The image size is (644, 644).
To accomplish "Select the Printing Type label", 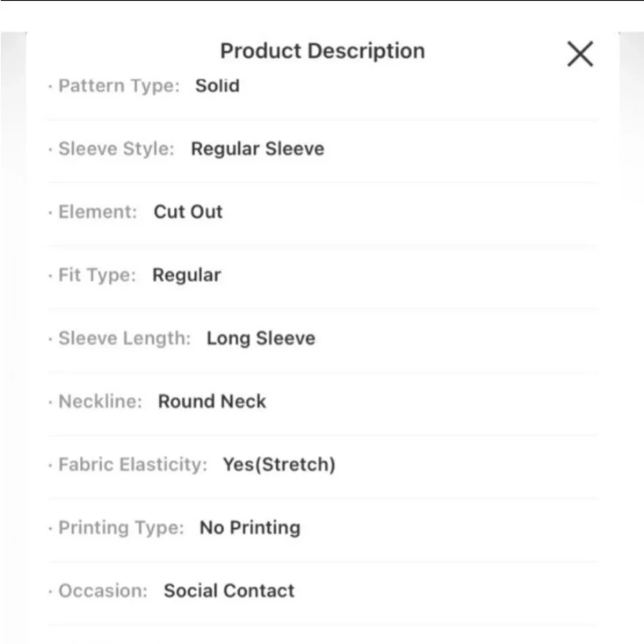I will click(x=121, y=527).
